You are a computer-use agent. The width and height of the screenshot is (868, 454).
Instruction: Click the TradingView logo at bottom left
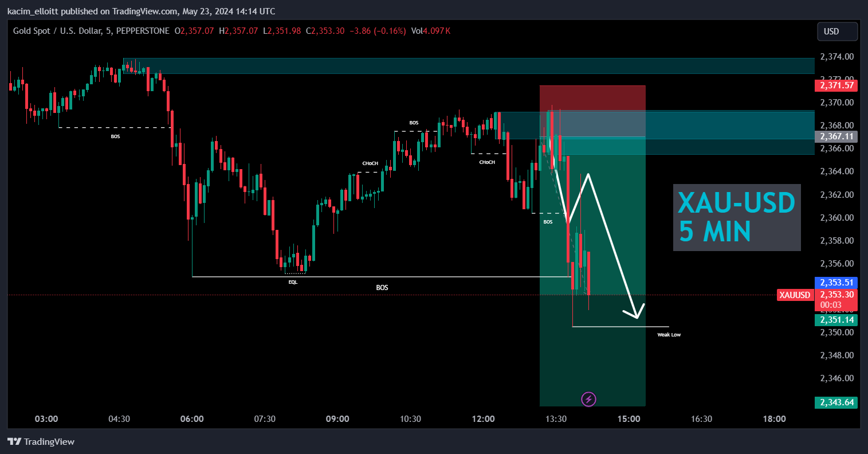[x=41, y=441]
